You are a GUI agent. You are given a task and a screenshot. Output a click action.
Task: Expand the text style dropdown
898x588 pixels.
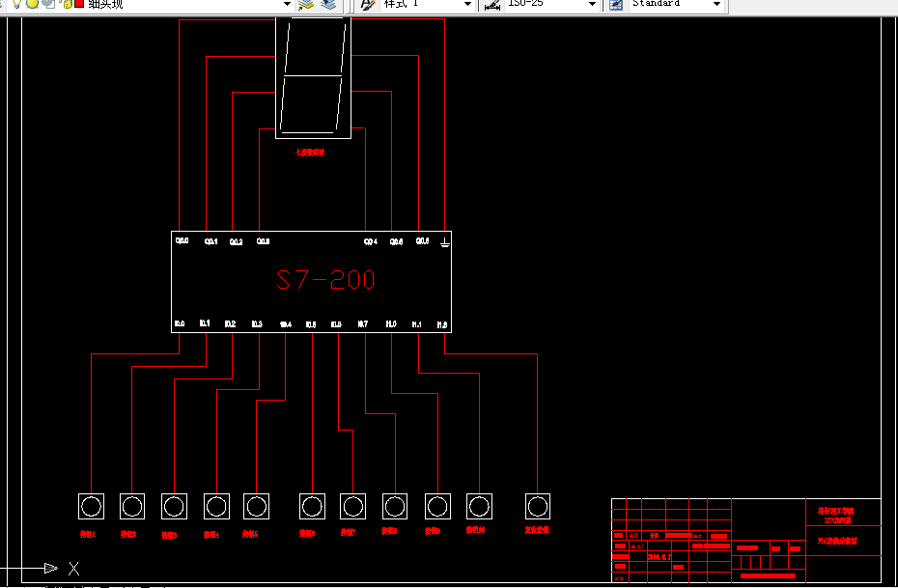click(x=467, y=4)
